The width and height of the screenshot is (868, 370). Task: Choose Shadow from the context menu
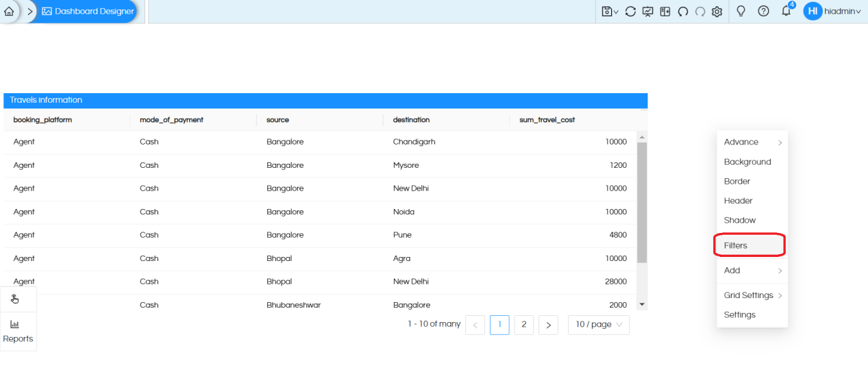pyautogui.click(x=752, y=221)
